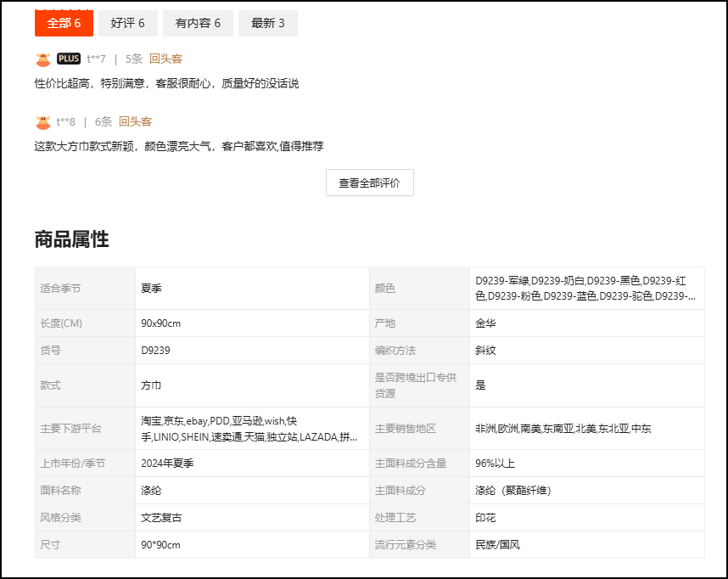
Task: Click the 编织方法 attribute label
Action: click(x=395, y=351)
